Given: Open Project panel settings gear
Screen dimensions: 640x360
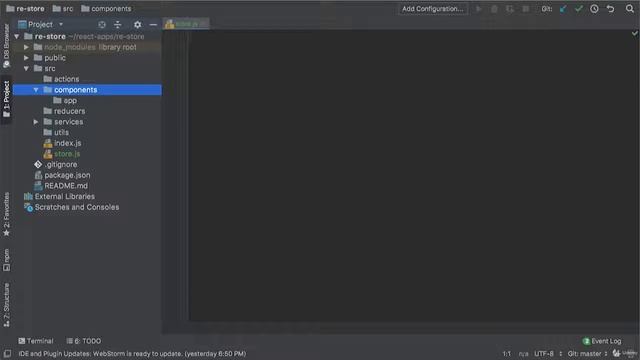Looking at the screenshot, I should click(138, 25).
